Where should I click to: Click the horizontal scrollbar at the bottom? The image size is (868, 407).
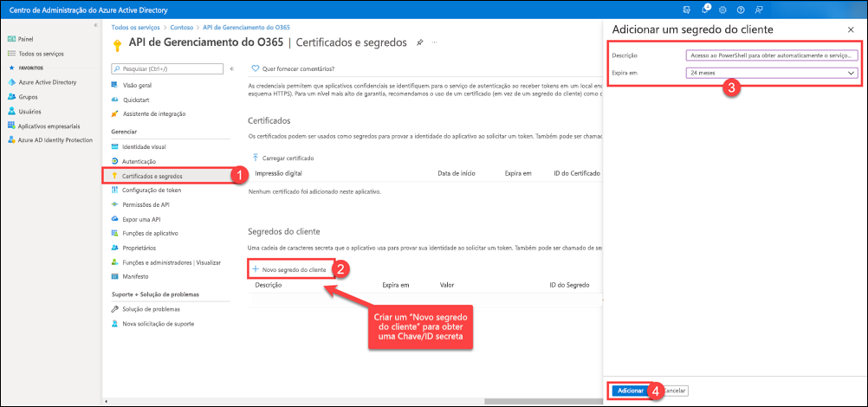click(x=542, y=401)
